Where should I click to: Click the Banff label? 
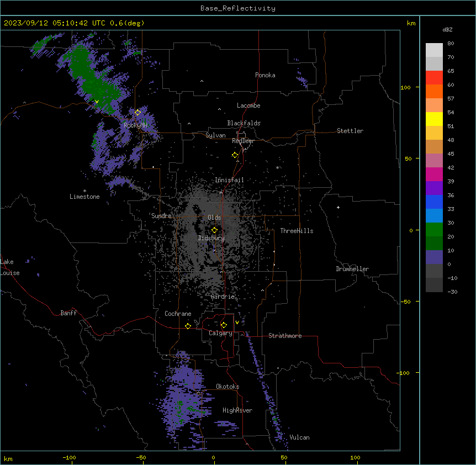click(x=68, y=313)
